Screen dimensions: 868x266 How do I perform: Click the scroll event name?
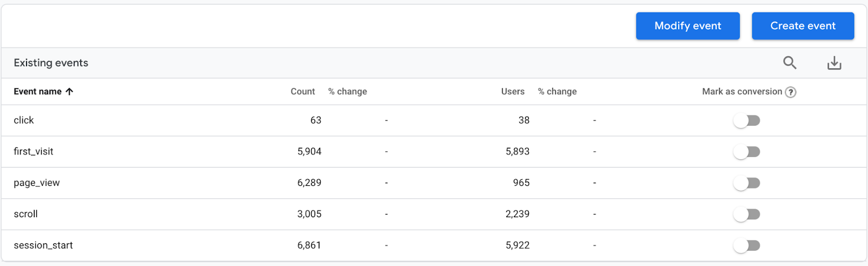(x=26, y=214)
